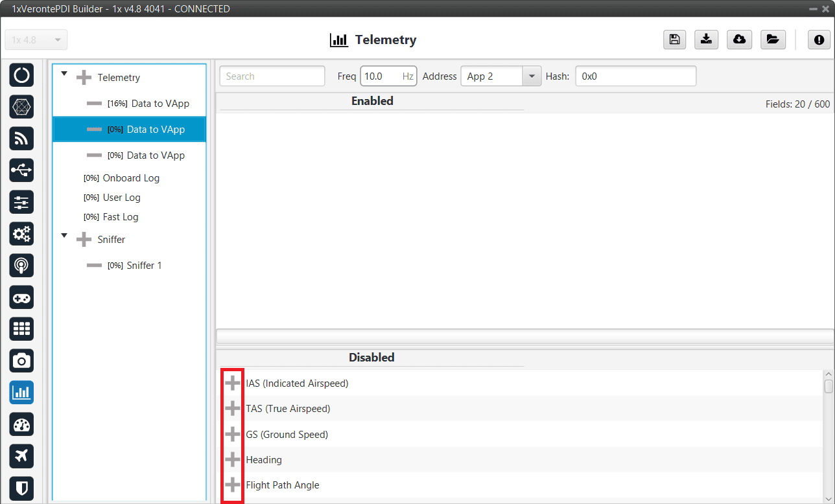Remove the Sniffer 1 entry with minus icon
The height and width of the screenshot is (504, 835).
[95, 266]
